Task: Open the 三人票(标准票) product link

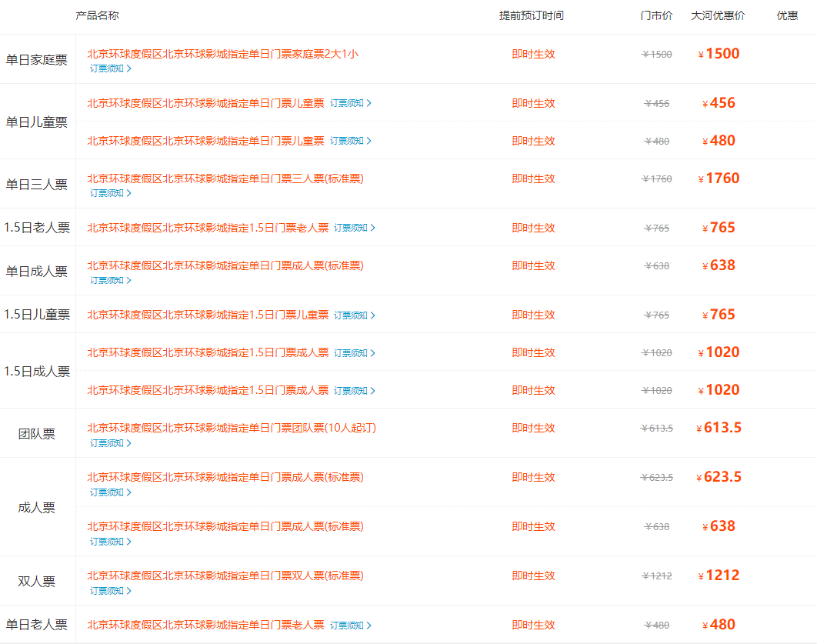Action: [x=225, y=179]
